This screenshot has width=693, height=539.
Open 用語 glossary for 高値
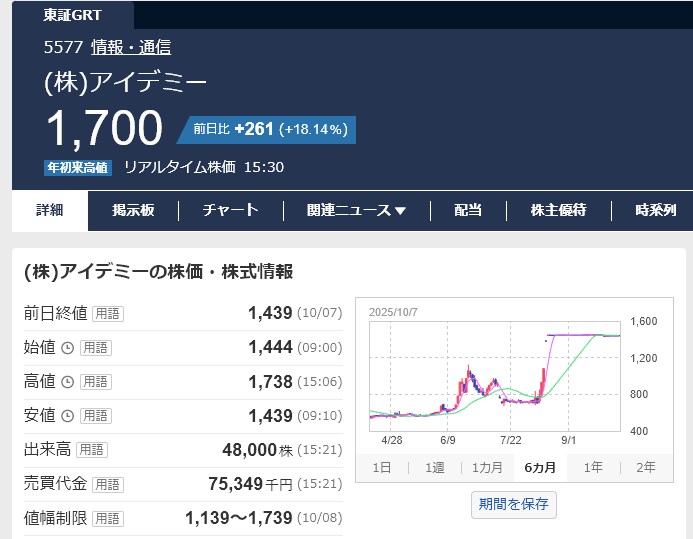pyautogui.click(x=96, y=382)
